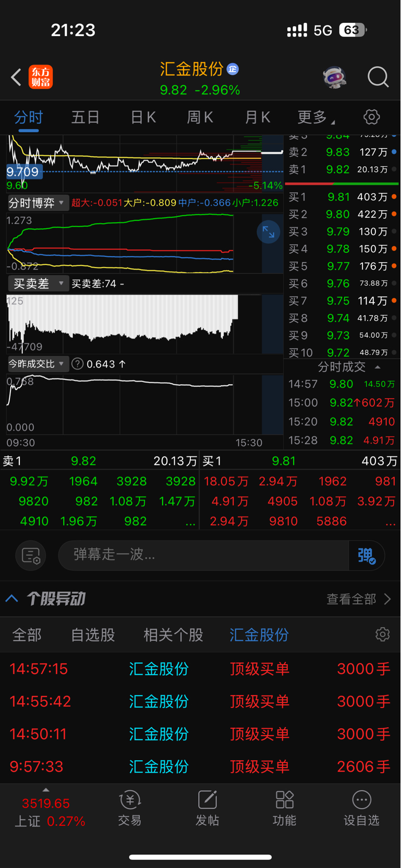Open the 14:55:42 顶级买单 row
Viewport: 401px width, 868px height.
tap(200, 702)
